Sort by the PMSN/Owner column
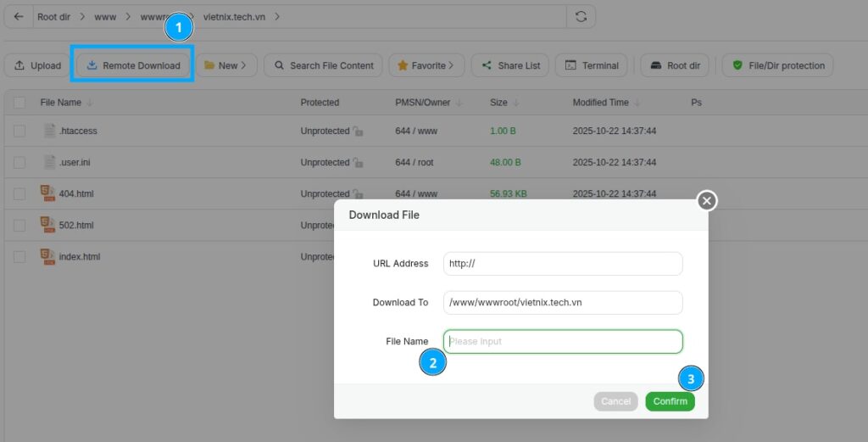The width and height of the screenshot is (868, 442). pyautogui.click(x=428, y=103)
